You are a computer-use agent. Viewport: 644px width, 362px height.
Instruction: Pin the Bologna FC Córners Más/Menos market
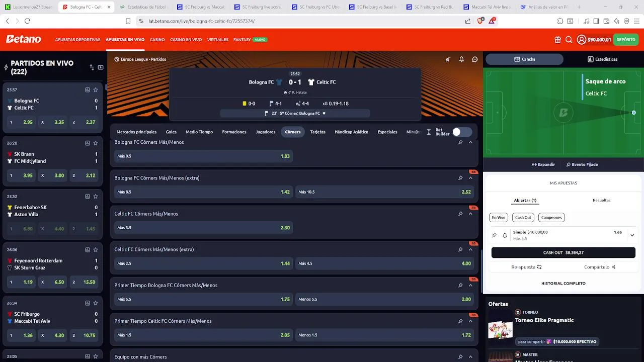coord(460,142)
